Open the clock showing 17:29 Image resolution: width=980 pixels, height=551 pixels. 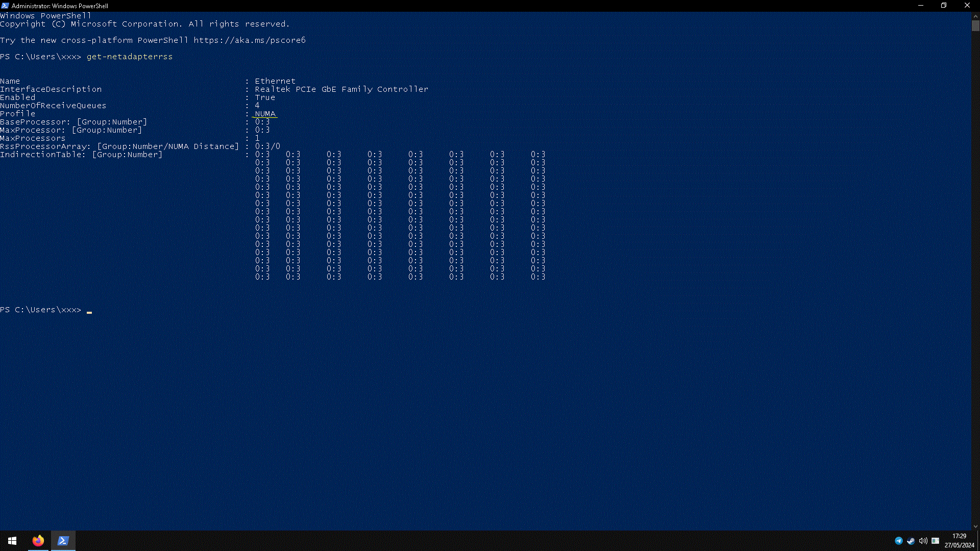[960, 536]
